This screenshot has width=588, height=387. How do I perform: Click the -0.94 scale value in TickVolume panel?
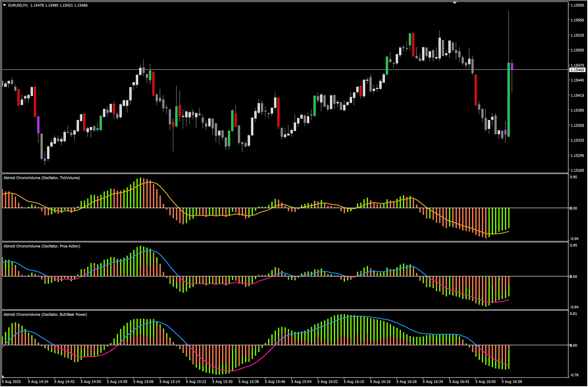pyautogui.click(x=574, y=239)
